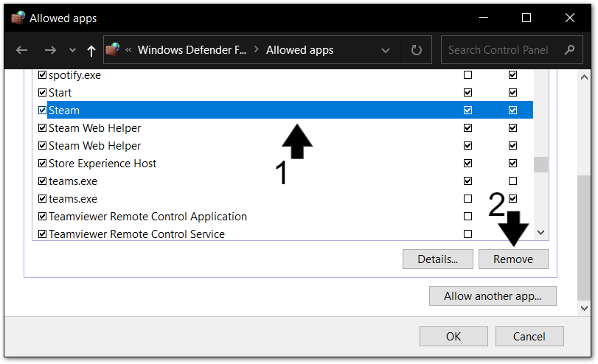Viewport: 598px width, 364px height.
Task: Open Details for the selected app
Action: pos(438,259)
